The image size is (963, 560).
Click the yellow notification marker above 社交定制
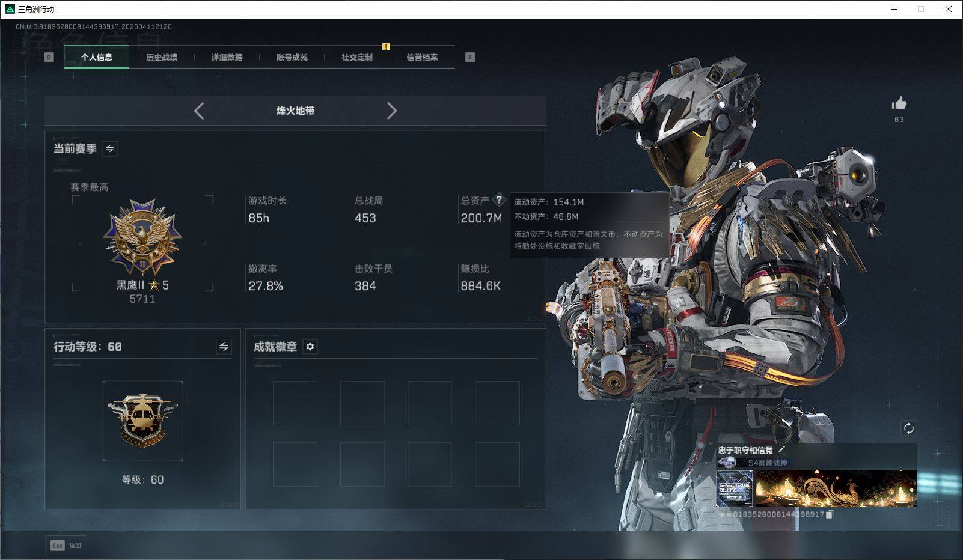(x=386, y=46)
